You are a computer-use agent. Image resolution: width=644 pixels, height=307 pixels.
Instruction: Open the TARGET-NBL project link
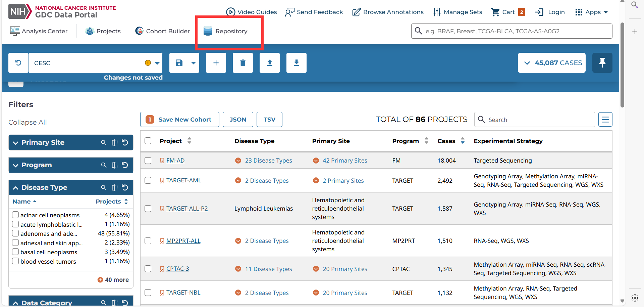(x=183, y=293)
